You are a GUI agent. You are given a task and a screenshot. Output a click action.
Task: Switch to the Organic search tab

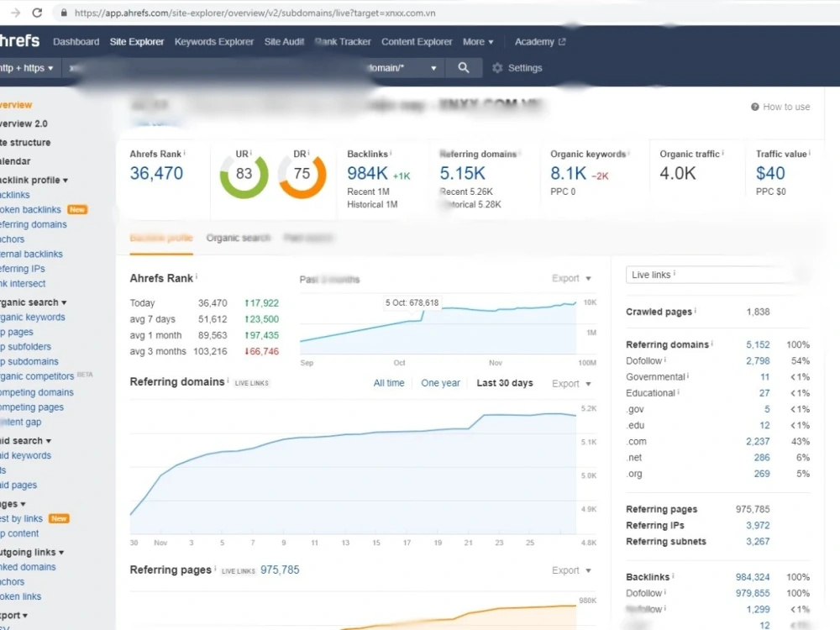tap(238, 238)
